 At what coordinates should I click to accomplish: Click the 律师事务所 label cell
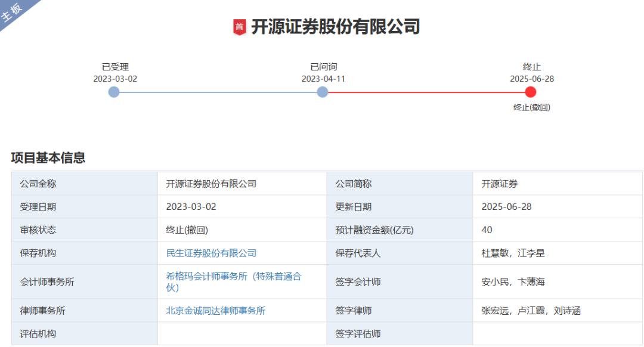pyautogui.click(x=85, y=311)
